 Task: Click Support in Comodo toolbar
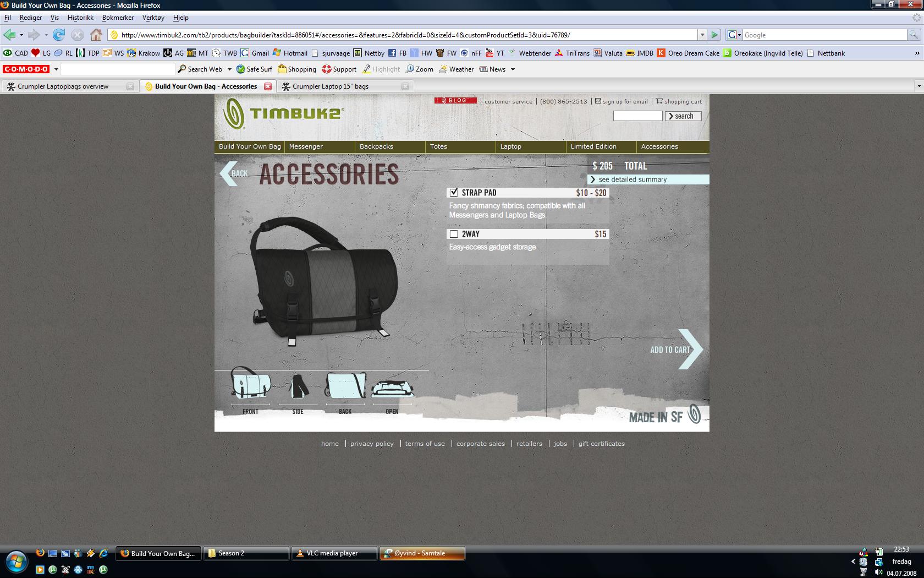pos(339,69)
